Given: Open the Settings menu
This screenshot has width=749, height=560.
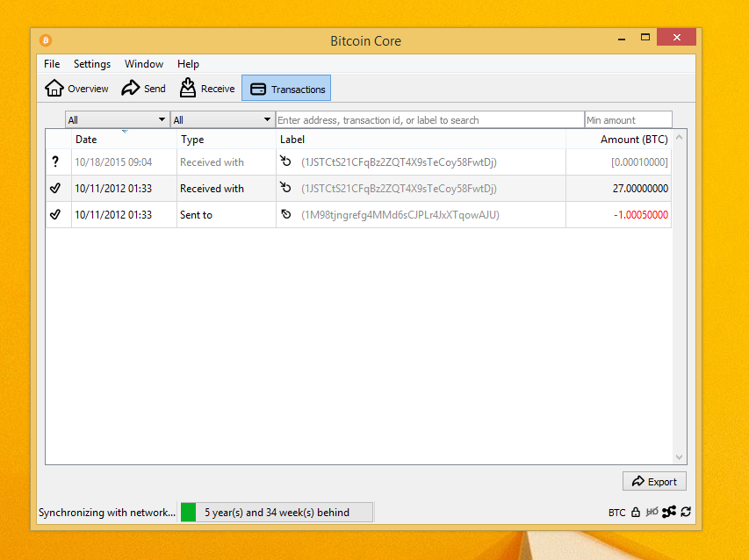Looking at the screenshot, I should click(x=91, y=64).
